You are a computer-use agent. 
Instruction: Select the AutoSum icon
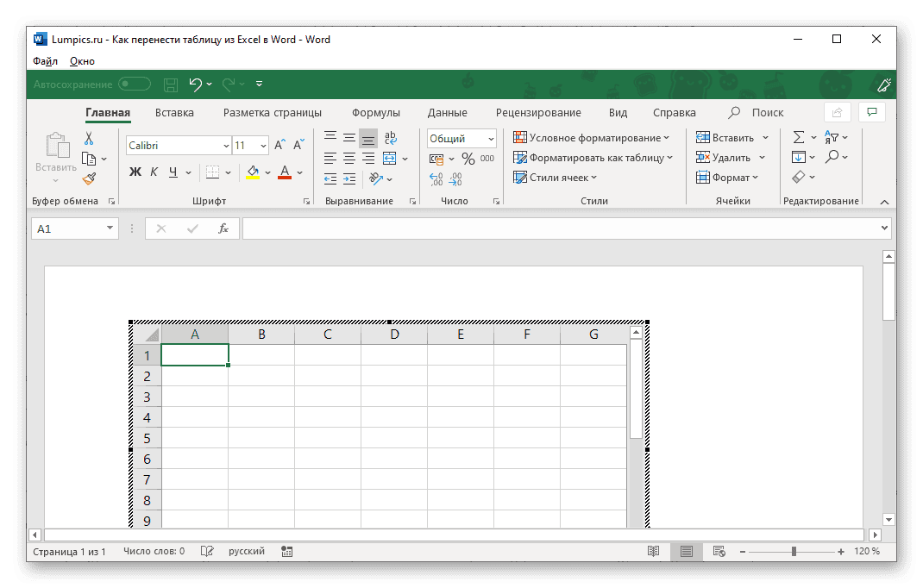click(800, 137)
